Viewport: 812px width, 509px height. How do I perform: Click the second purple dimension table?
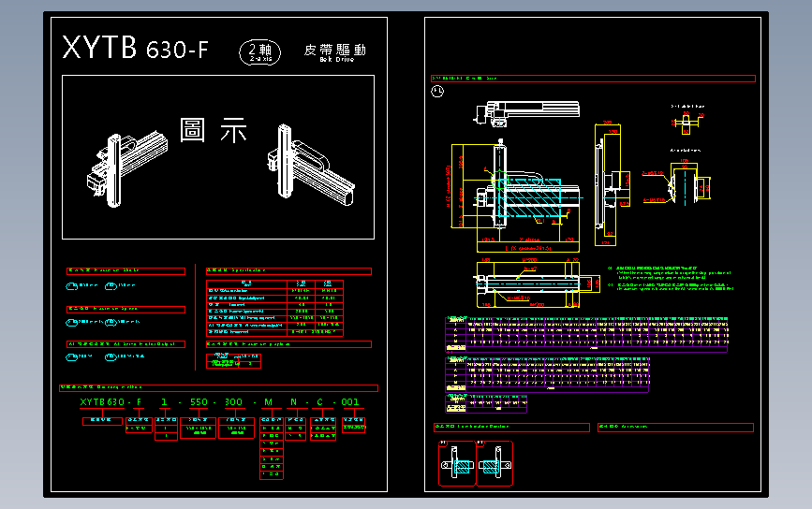click(547, 374)
